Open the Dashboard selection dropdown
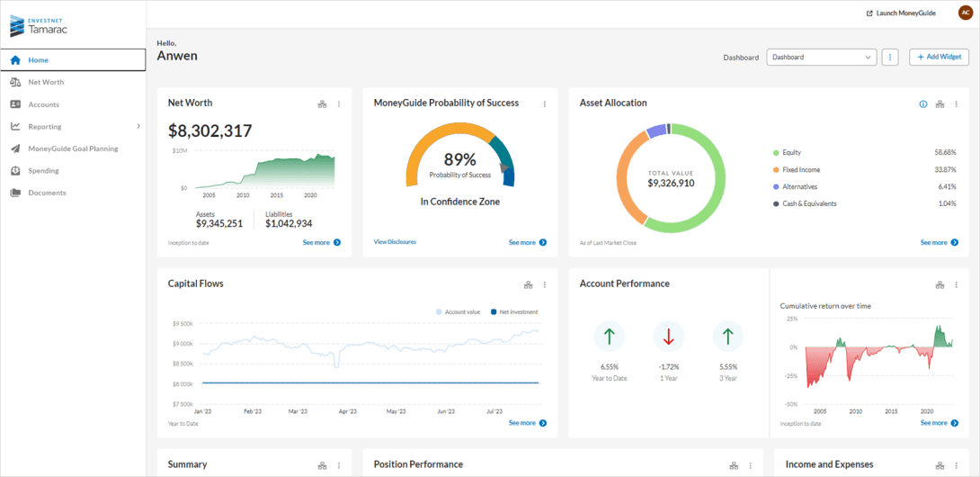This screenshot has width=980, height=477. [821, 57]
